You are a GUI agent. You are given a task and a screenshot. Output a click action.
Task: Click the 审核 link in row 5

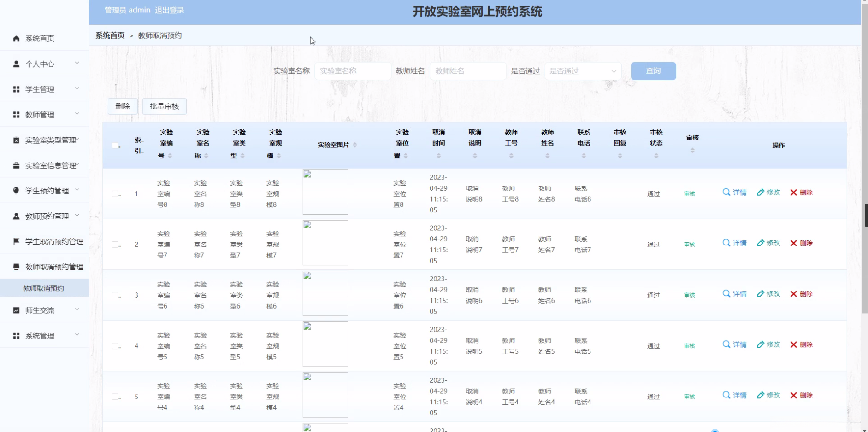pos(690,397)
